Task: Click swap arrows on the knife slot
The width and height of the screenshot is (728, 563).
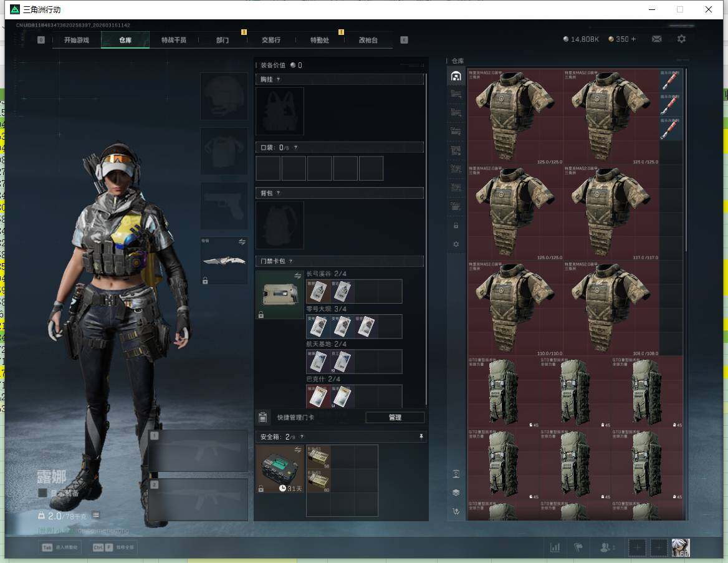Action: click(242, 241)
